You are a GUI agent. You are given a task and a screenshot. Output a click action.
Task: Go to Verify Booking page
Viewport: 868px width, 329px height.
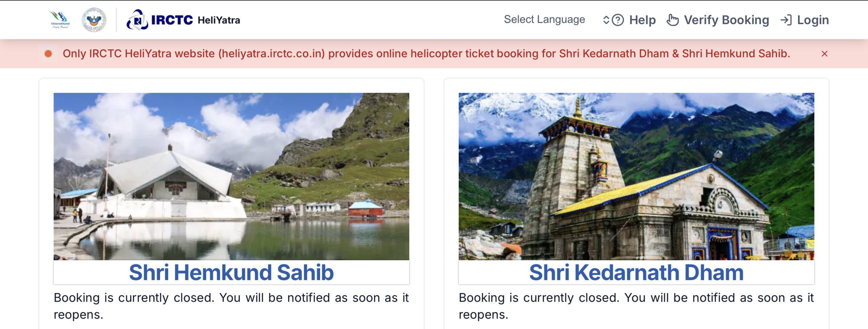click(726, 20)
